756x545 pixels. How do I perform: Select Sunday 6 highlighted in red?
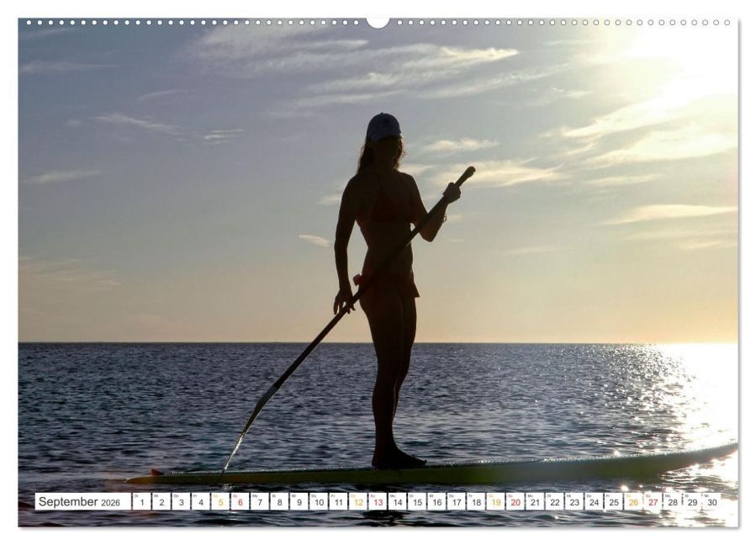coord(241,501)
